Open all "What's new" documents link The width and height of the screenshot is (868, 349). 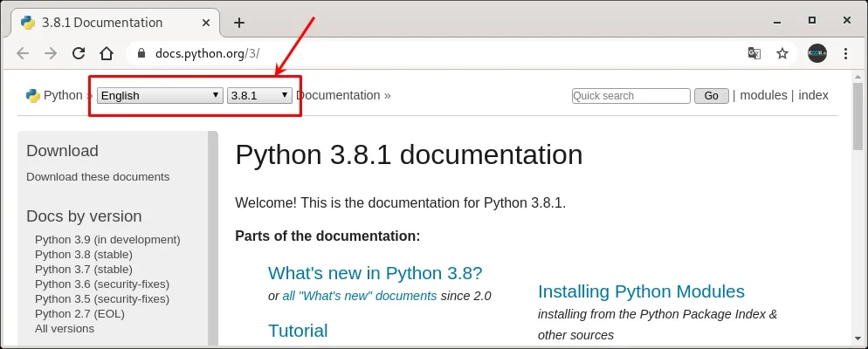pos(360,296)
